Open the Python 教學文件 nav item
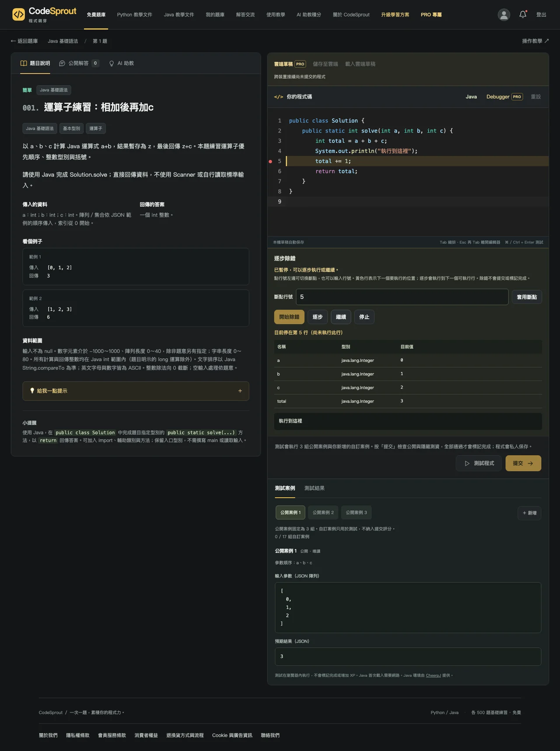 point(135,15)
